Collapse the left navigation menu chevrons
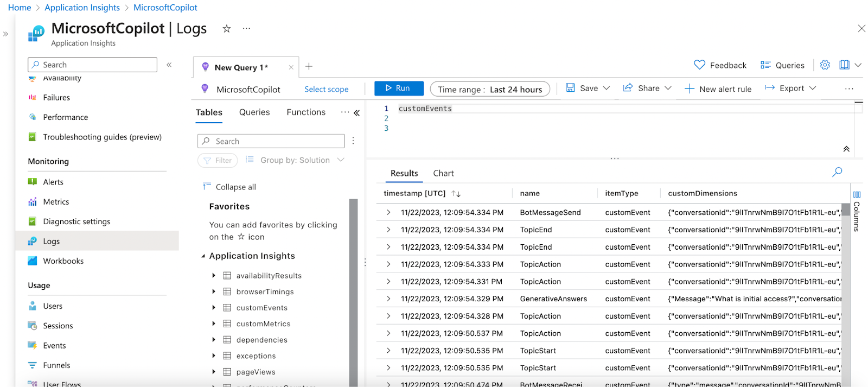Viewport: 868px width, 387px height. click(169, 65)
